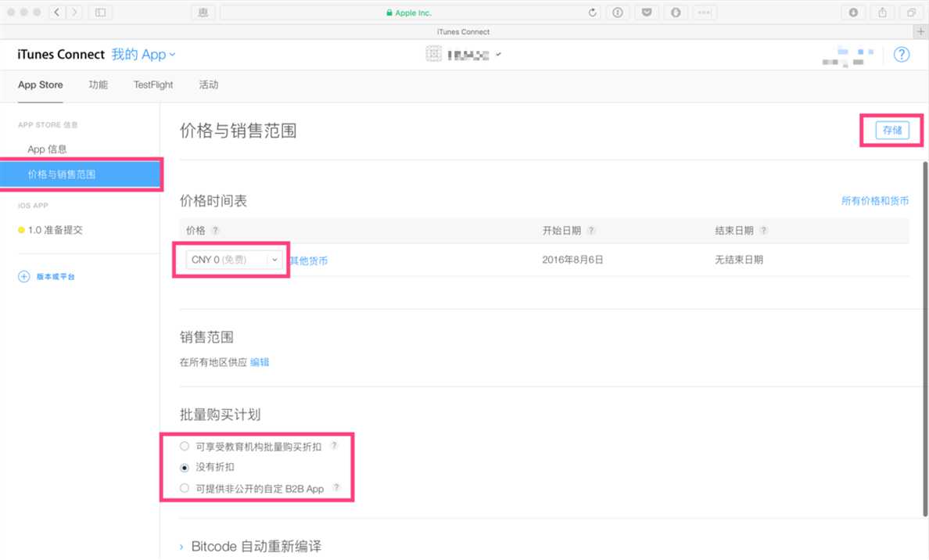Screen dimensions: 929x560
Task: Click the app icon placeholder in the header
Action: tap(434, 54)
